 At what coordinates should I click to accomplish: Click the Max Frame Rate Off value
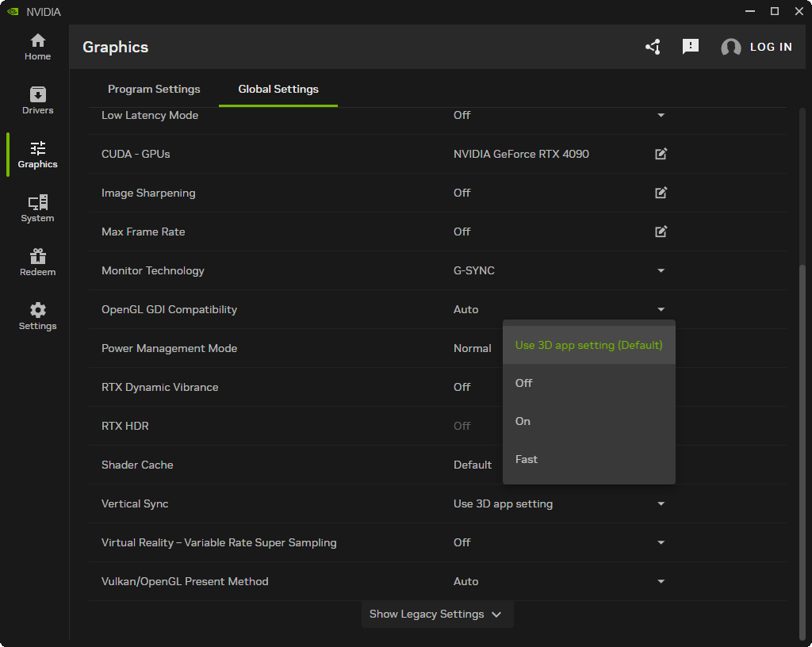462,232
